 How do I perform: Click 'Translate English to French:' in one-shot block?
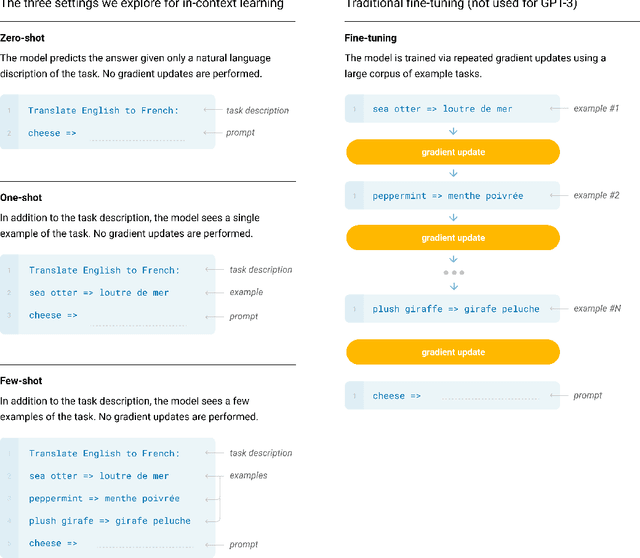click(x=104, y=270)
